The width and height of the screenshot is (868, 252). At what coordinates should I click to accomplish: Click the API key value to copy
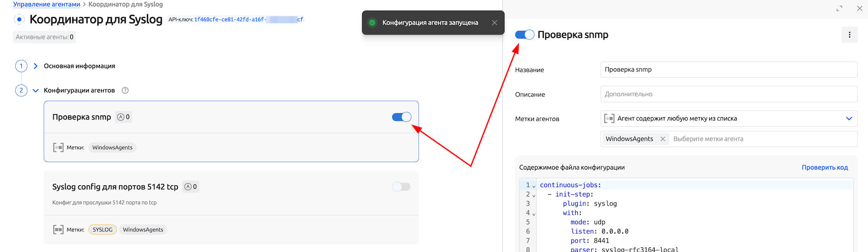(x=248, y=19)
